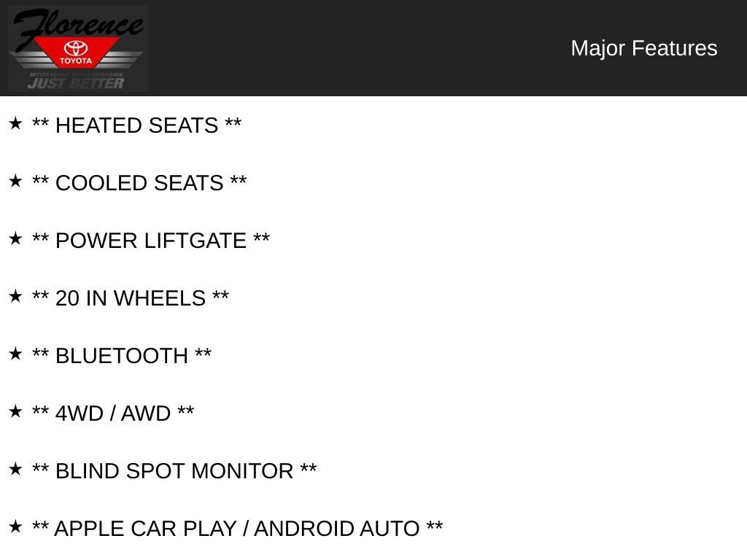Image resolution: width=747 pixels, height=560 pixels.
Task: Click the star next to BLIND SPOT MONITOR
Action: (15, 469)
